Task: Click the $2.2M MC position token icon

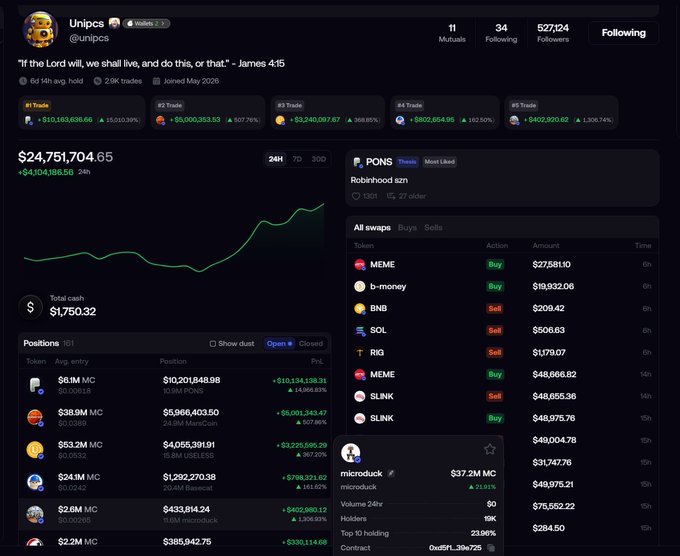Action: pos(35,543)
